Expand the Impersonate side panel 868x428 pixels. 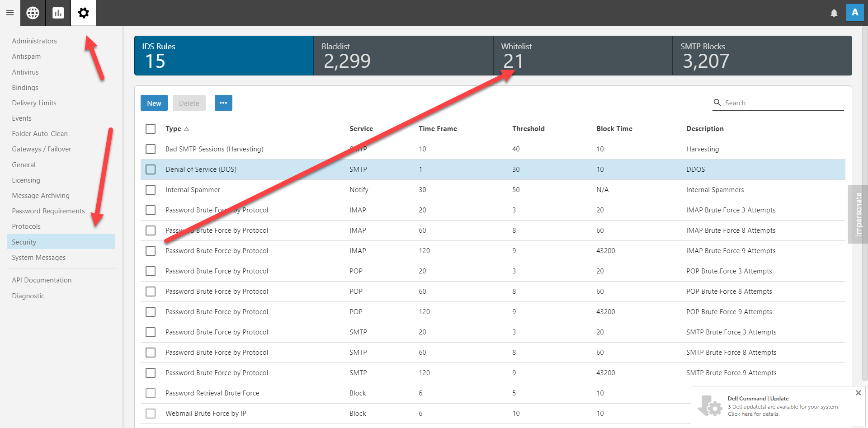(858, 214)
